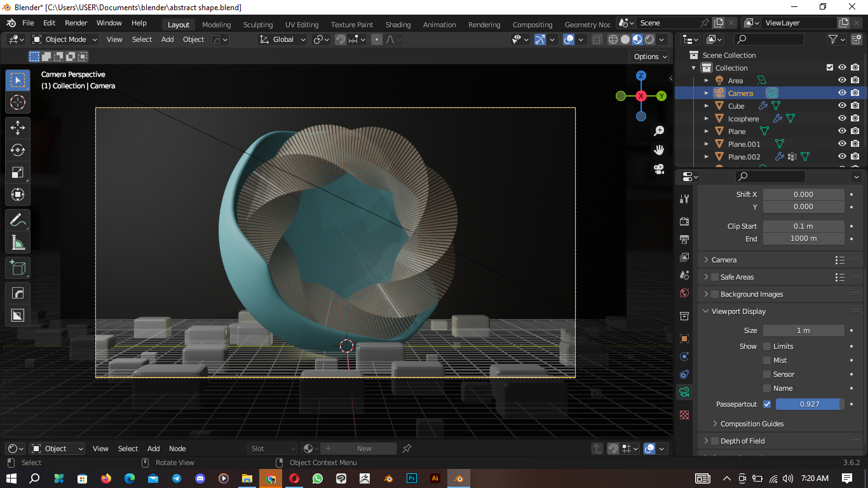Screen dimensions: 868x488
Task: Open the Scene properties tab
Action: pyautogui.click(x=684, y=275)
